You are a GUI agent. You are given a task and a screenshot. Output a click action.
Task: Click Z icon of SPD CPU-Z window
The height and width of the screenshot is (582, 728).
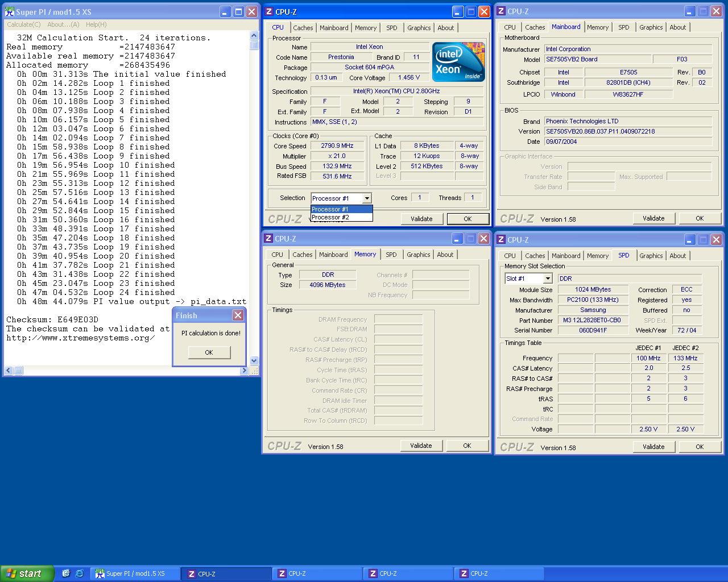point(502,240)
